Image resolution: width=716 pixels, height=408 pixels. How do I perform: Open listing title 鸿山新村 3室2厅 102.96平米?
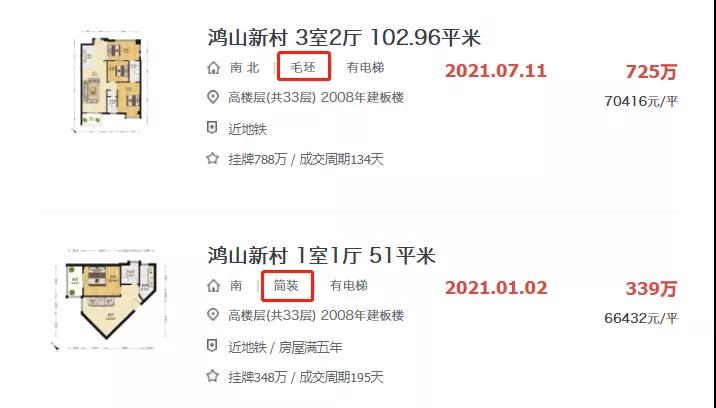click(x=344, y=37)
